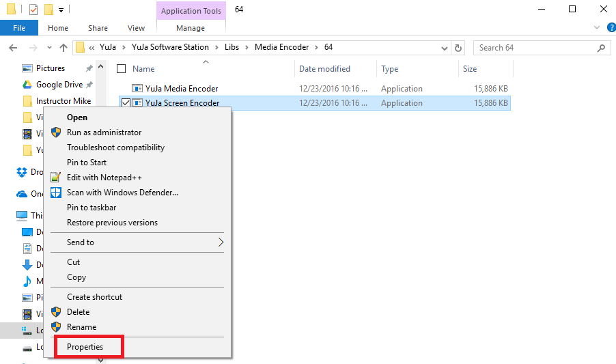This screenshot has height=364, width=616.
Task: Click the Properties checkmark icon in title bar
Action: [33, 9]
